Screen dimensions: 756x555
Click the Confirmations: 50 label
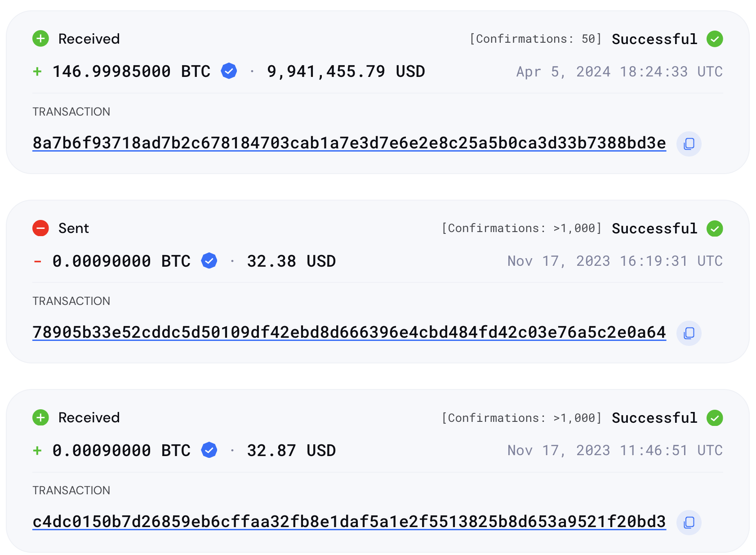pyautogui.click(x=535, y=39)
